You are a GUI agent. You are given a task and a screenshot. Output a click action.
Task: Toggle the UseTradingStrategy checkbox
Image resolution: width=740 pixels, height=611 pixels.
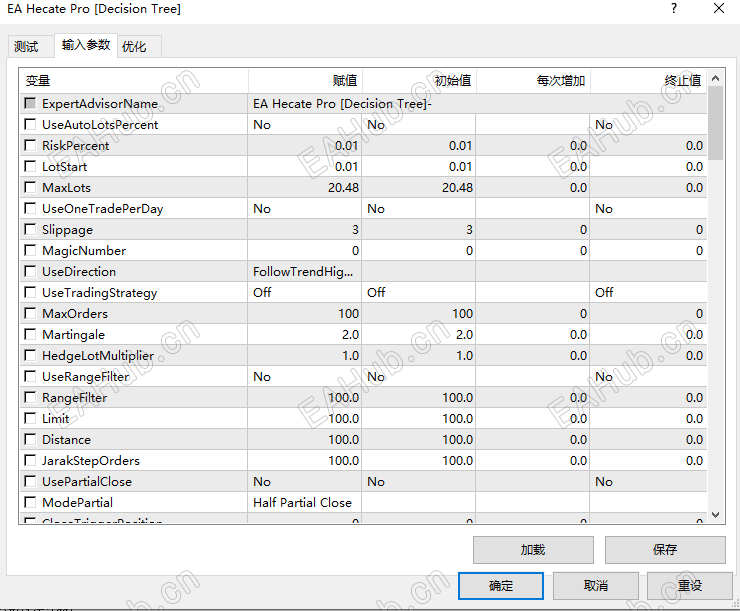[x=30, y=293]
